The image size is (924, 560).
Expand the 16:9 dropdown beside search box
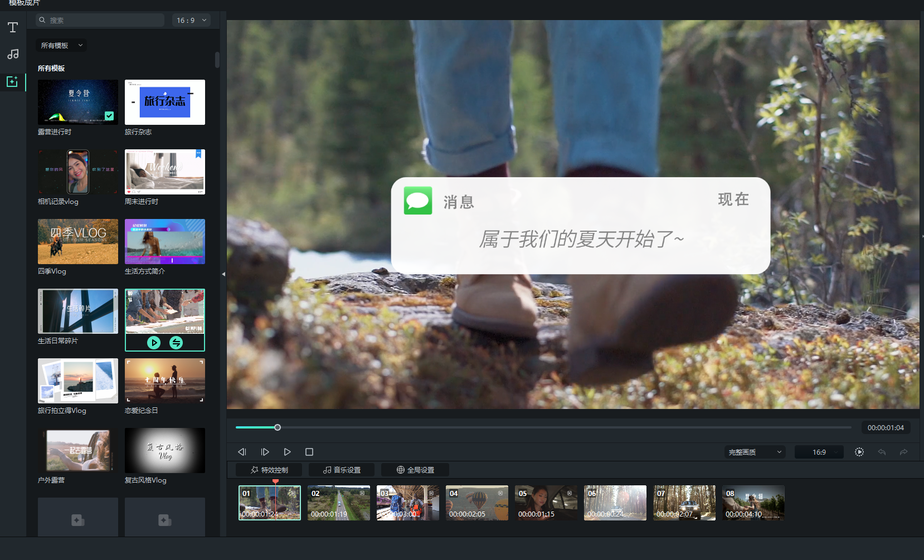point(191,20)
